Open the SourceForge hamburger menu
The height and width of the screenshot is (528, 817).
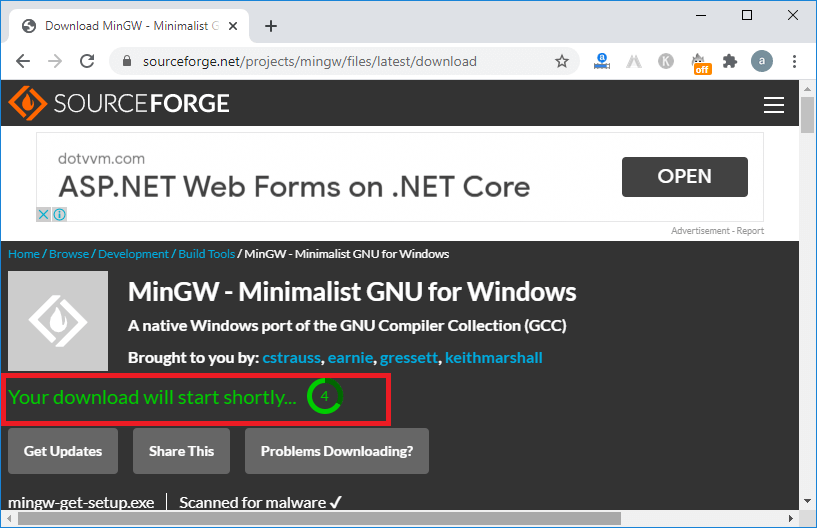pyautogui.click(x=774, y=105)
